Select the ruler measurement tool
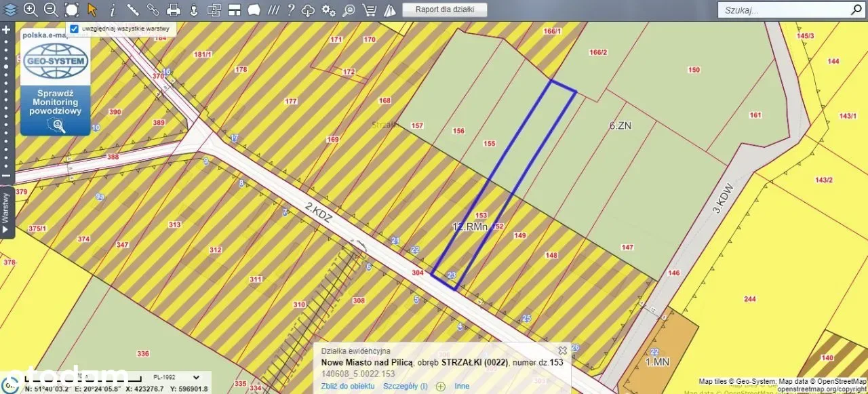The image size is (868, 394). pos(132,9)
